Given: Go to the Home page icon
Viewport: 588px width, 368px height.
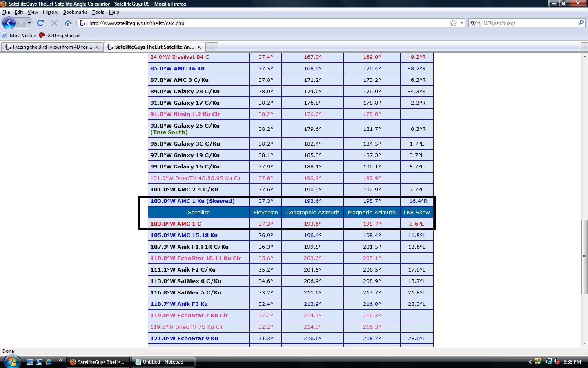Looking at the screenshot, I should [68, 23].
